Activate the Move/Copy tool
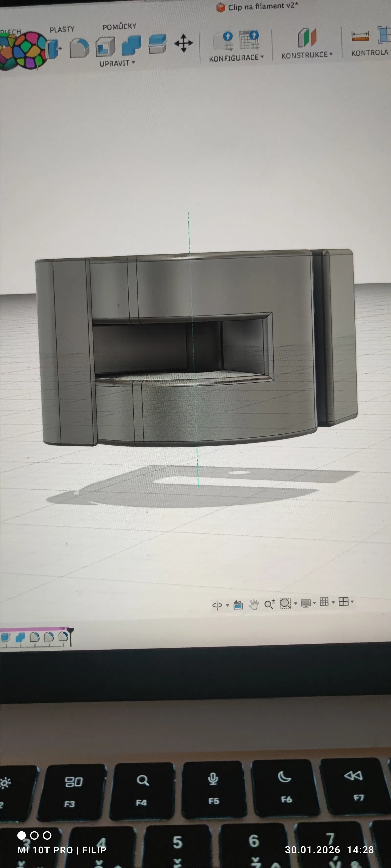This screenshot has width=391, height=868. 184,43
